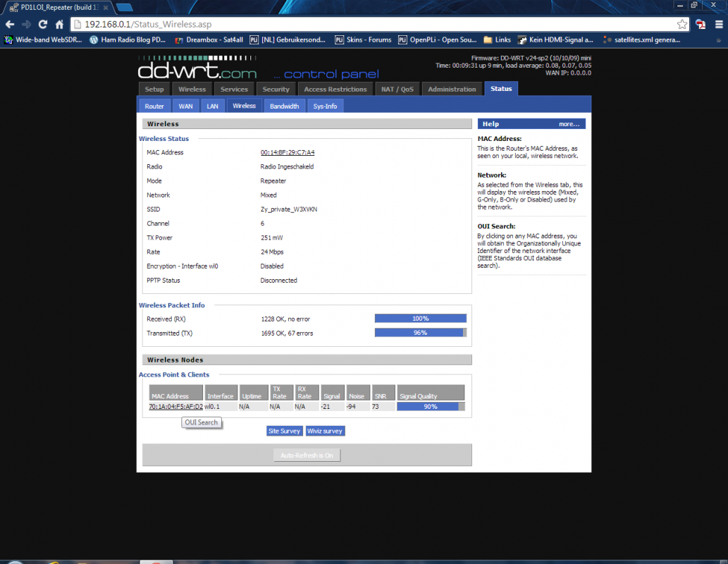Click the Signal Quality 90% bar
728x564 pixels.
click(x=431, y=407)
